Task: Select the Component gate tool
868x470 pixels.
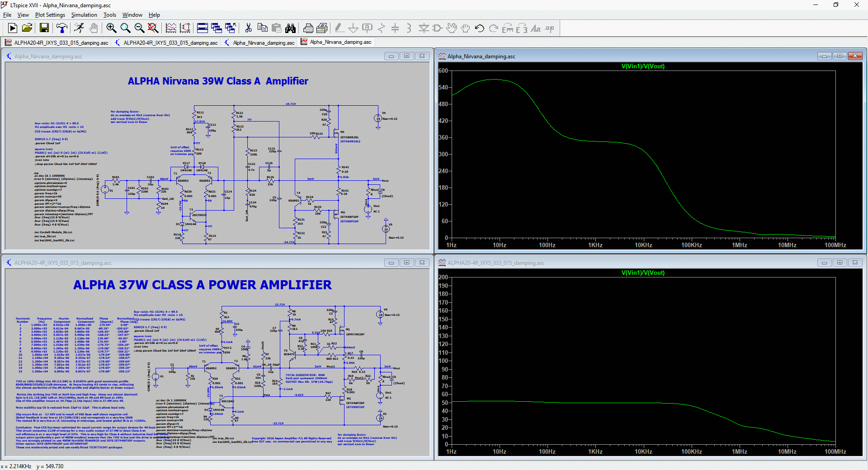Action: [437, 28]
